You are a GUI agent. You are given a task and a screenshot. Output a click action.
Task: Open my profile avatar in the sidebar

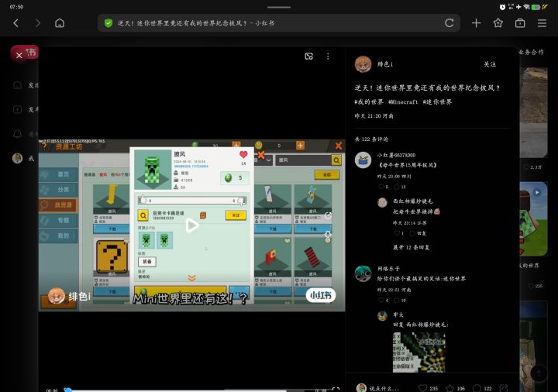click(17, 158)
